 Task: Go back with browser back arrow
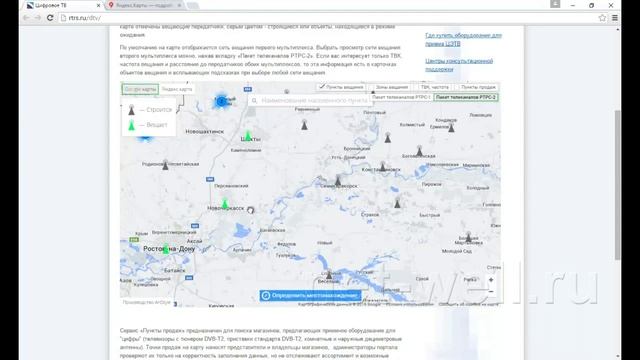click(x=26, y=18)
